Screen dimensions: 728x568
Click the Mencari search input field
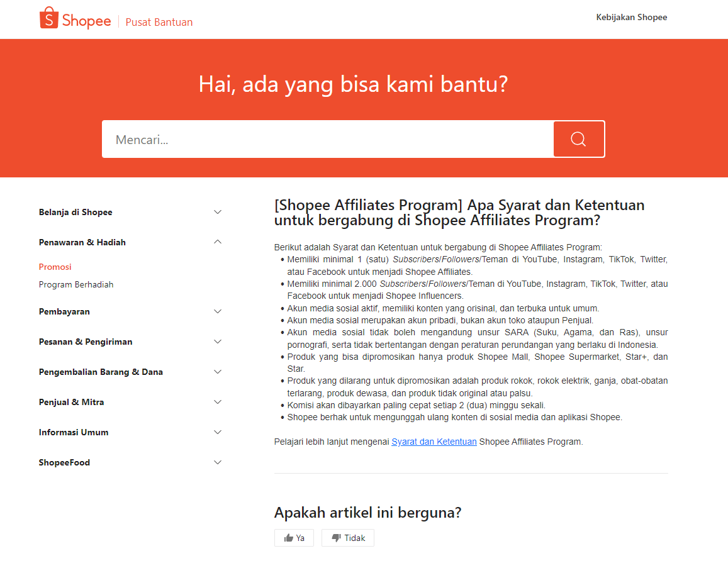[327, 138]
